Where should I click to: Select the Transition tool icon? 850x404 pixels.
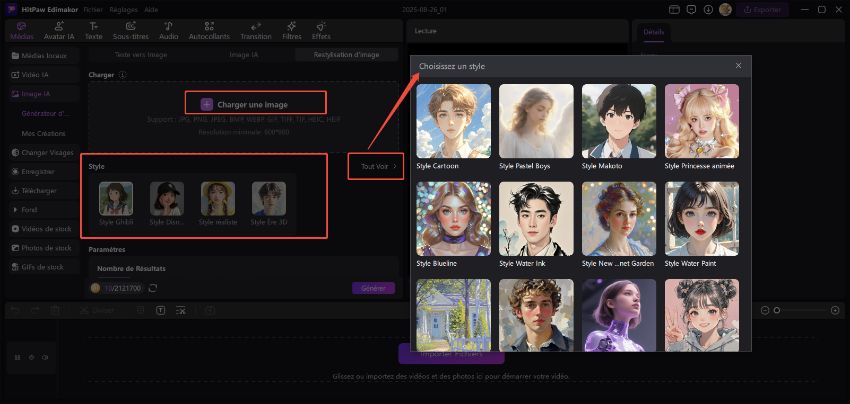click(x=255, y=28)
